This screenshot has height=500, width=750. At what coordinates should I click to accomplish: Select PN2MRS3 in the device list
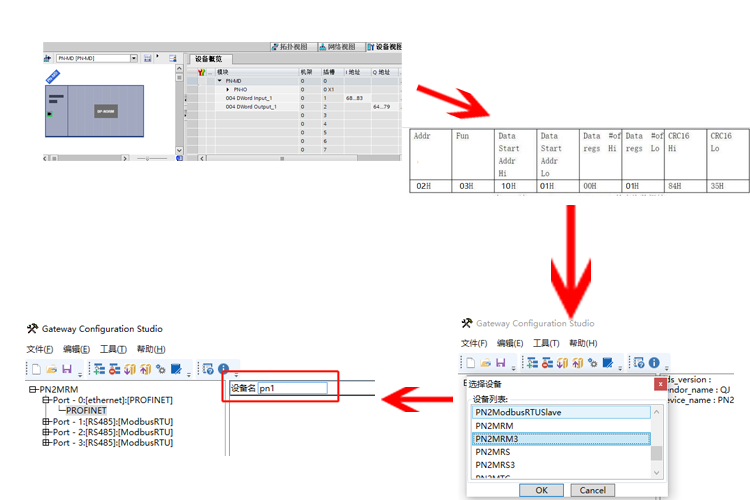coord(496,464)
